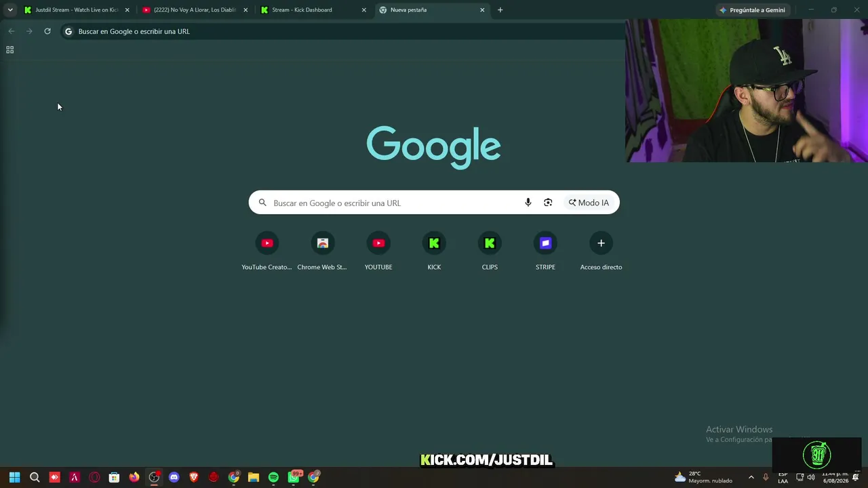Close the Justdil Stream tab
The height and width of the screenshot is (488, 868).
click(x=127, y=10)
